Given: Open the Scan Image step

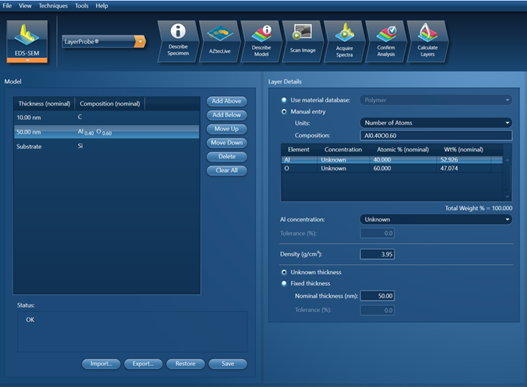Looking at the screenshot, I should [x=302, y=41].
